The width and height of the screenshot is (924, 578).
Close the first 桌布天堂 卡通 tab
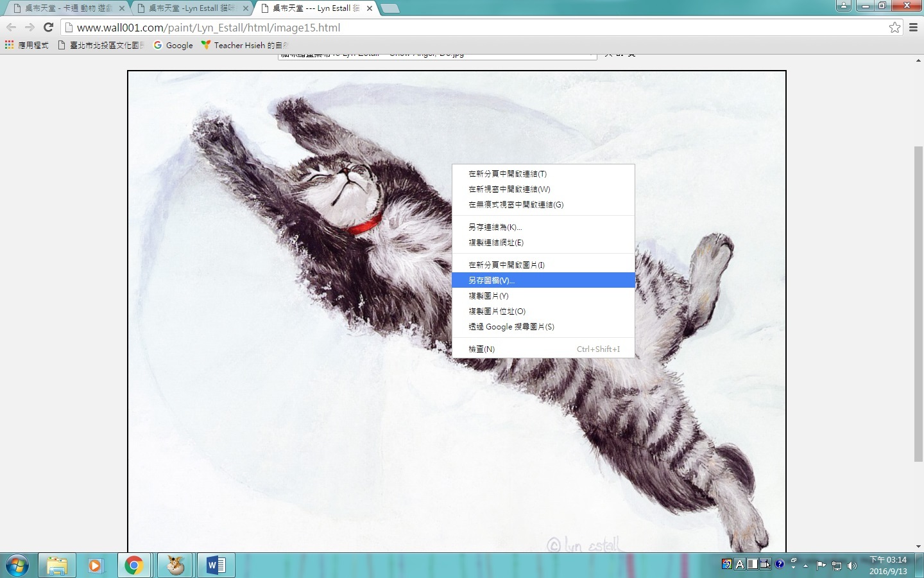click(x=122, y=8)
